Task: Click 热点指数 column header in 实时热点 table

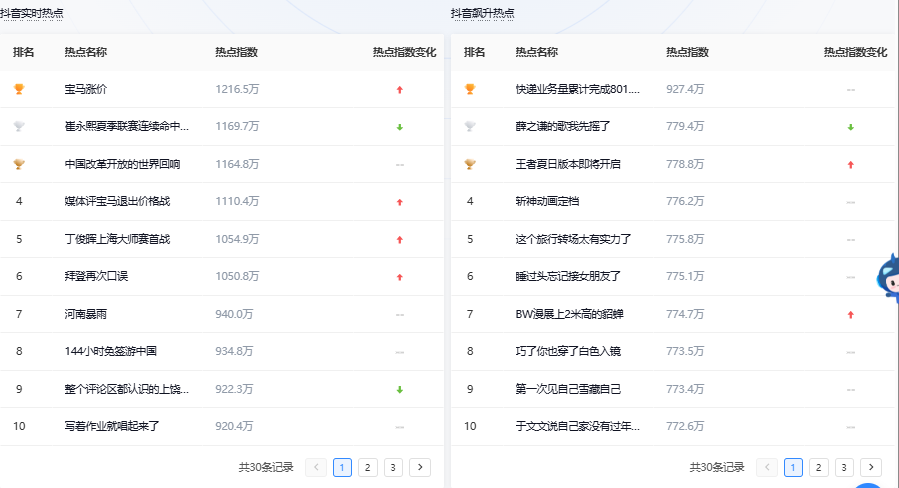Action: coord(236,52)
